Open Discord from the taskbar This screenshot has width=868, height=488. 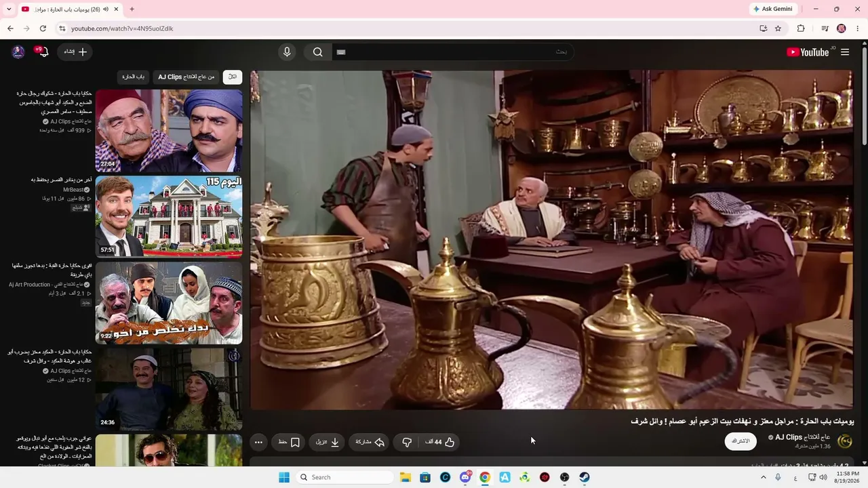point(465,477)
